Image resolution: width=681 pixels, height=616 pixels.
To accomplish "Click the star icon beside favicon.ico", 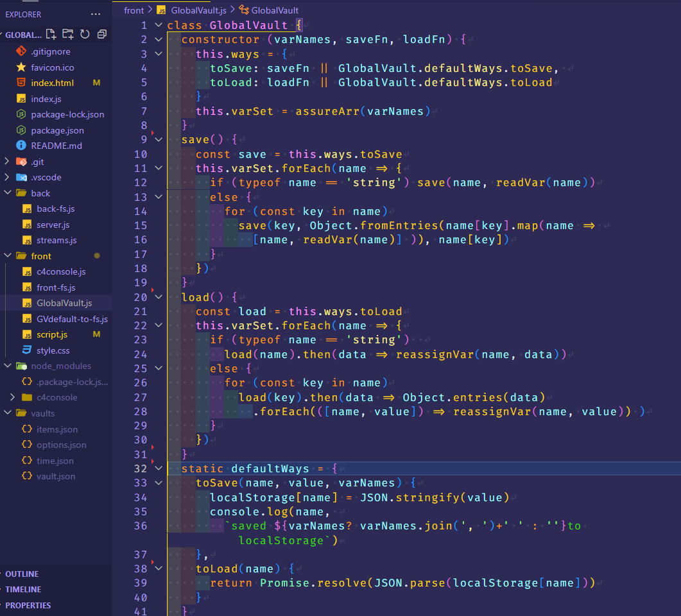I will coord(21,67).
